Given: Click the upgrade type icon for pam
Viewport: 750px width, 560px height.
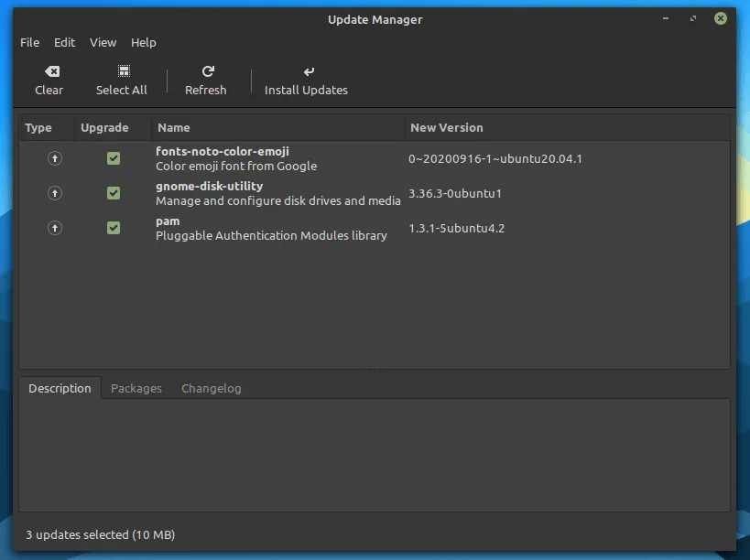Looking at the screenshot, I should point(55,228).
